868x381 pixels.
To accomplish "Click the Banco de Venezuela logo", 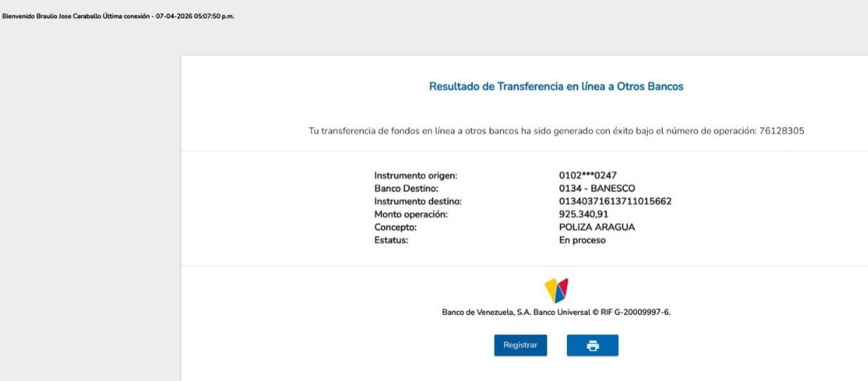I will [x=556, y=290].
